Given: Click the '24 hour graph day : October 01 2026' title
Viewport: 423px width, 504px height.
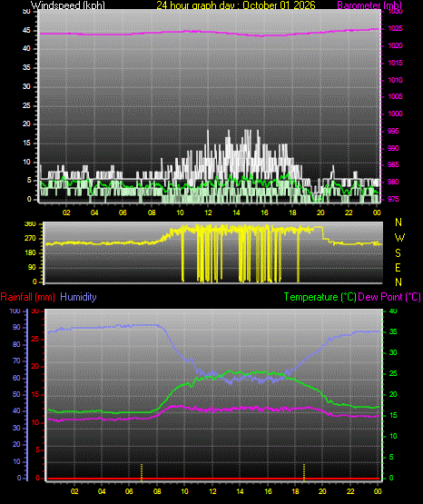Looking at the screenshot, I should click(236, 5).
